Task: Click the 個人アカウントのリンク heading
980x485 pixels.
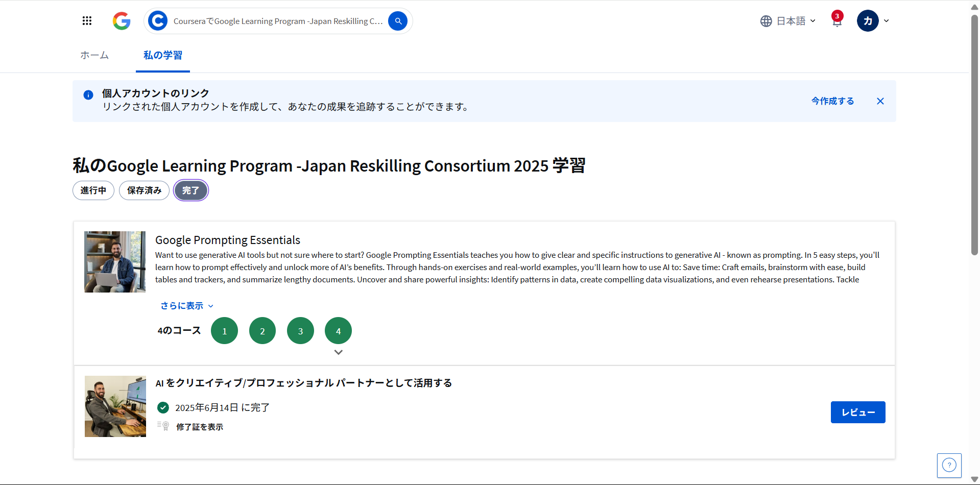Action: click(156, 93)
